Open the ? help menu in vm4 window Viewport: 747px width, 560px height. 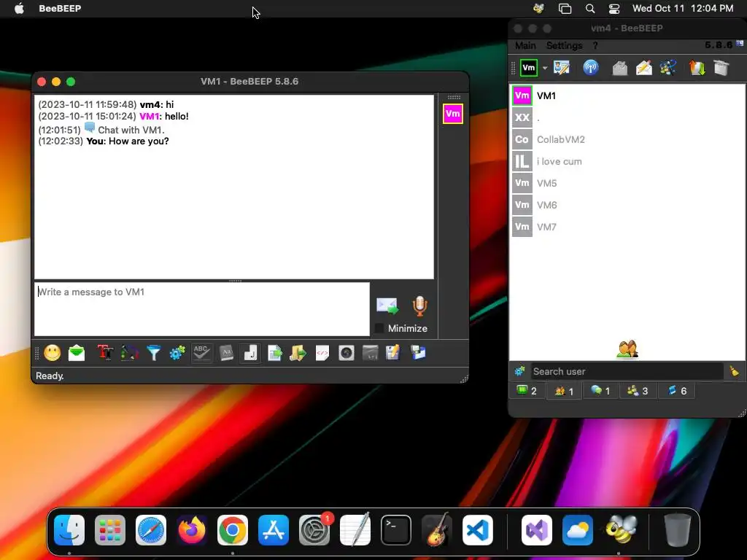(595, 46)
